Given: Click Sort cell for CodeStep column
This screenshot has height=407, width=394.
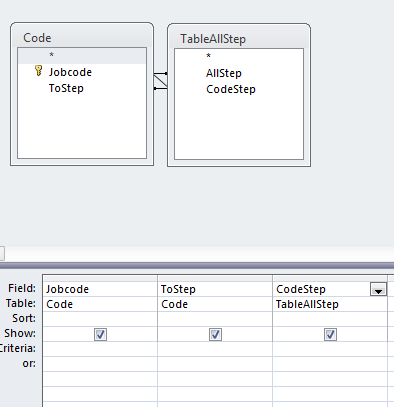Looking at the screenshot, I should (330, 319).
